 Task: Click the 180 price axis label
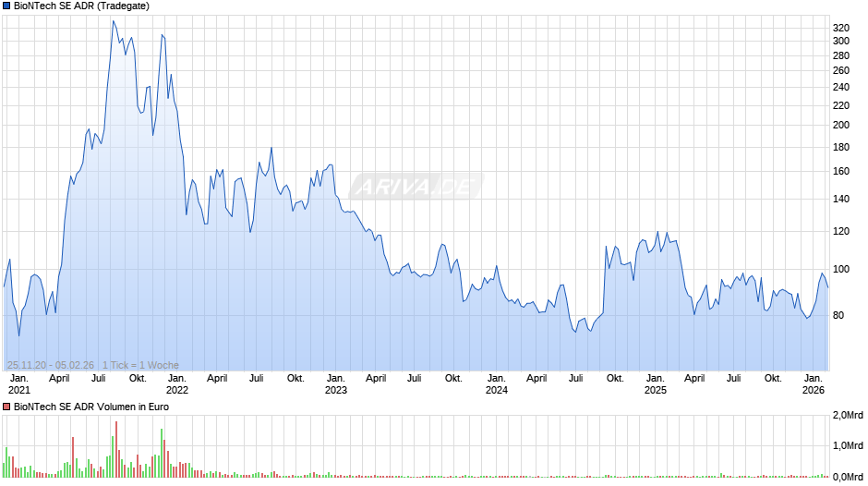841,148
